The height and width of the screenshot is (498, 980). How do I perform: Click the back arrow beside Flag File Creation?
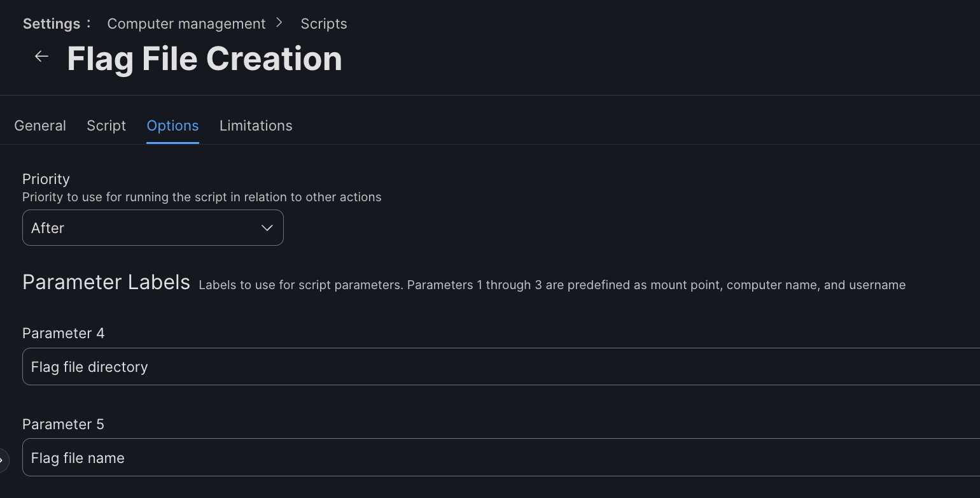coord(41,57)
